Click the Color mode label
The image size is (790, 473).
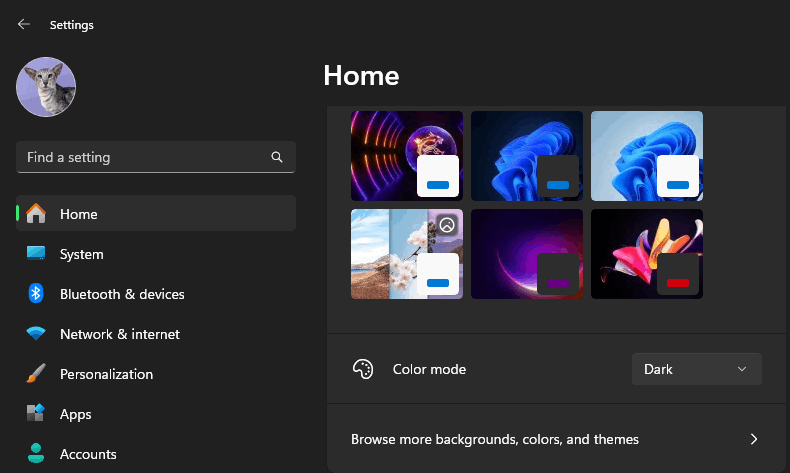(429, 369)
